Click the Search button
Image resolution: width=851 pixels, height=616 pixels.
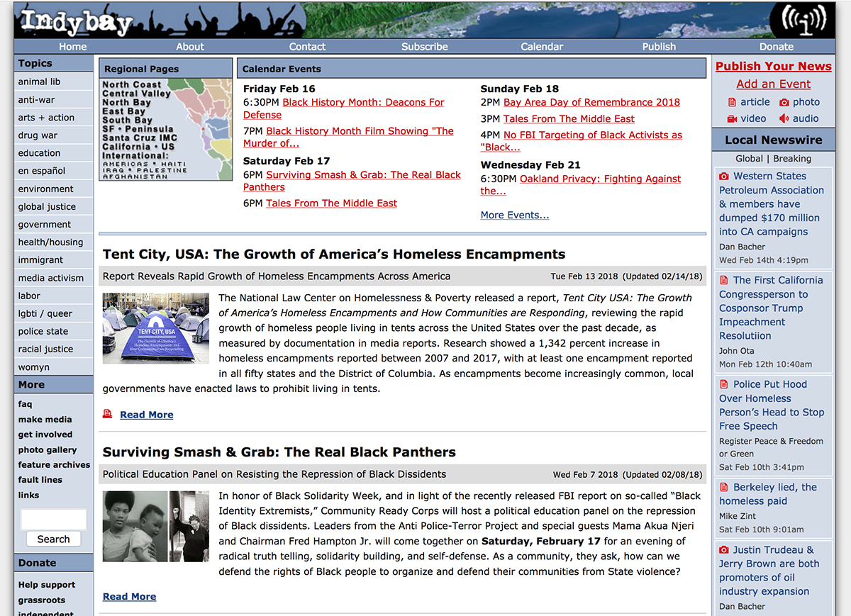pos(53,539)
